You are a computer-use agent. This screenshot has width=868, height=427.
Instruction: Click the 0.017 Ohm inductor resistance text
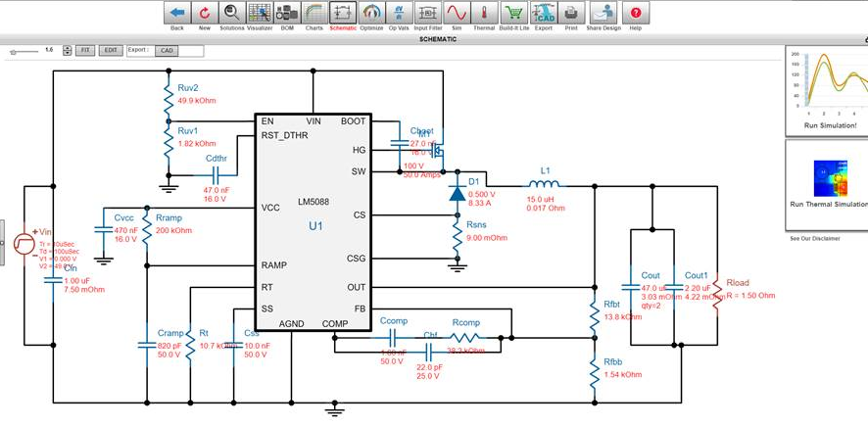tap(546, 208)
